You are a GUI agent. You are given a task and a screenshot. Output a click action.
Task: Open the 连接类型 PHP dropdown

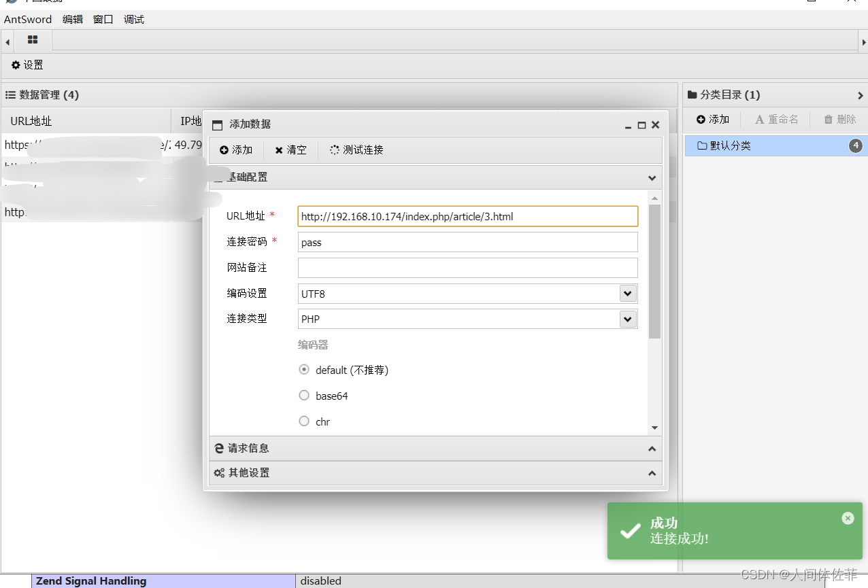click(x=628, y=319)
